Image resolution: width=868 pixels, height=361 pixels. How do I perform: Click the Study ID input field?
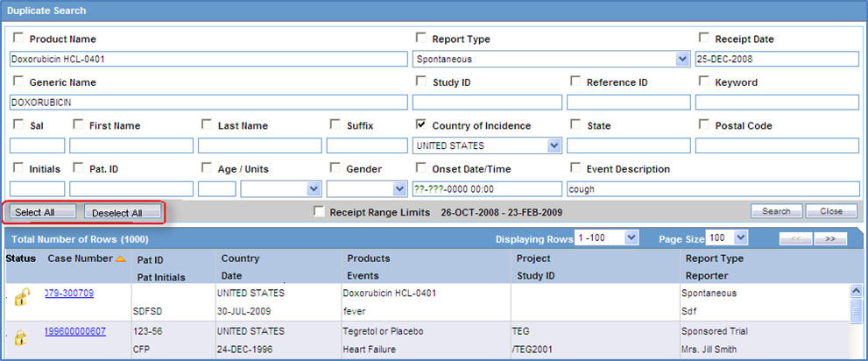[x=487, y=103]
